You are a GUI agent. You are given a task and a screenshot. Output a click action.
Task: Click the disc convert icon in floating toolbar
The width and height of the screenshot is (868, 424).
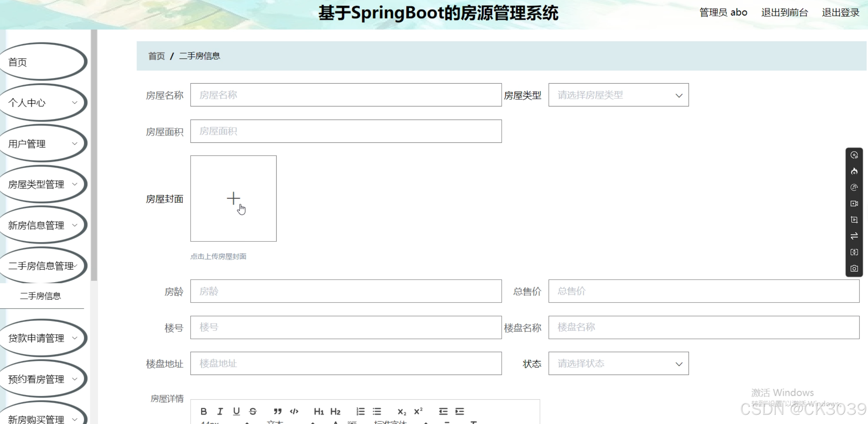(854, 155)
